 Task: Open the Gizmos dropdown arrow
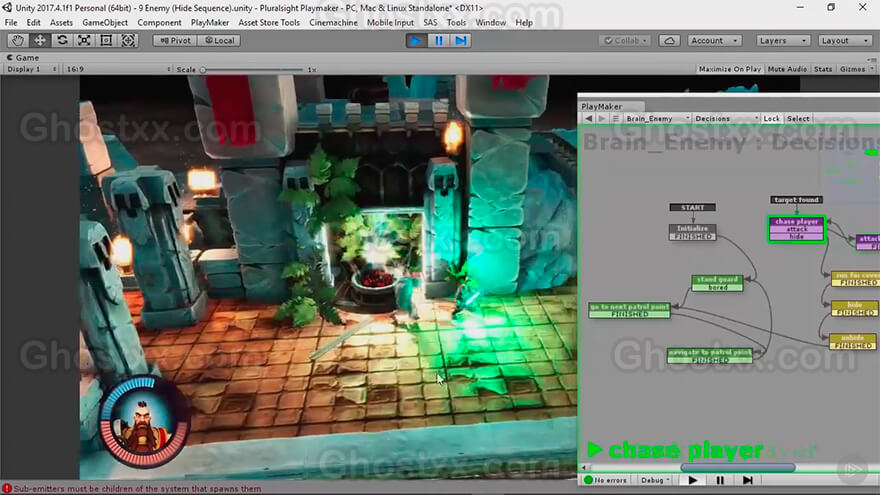click(872, 69)
